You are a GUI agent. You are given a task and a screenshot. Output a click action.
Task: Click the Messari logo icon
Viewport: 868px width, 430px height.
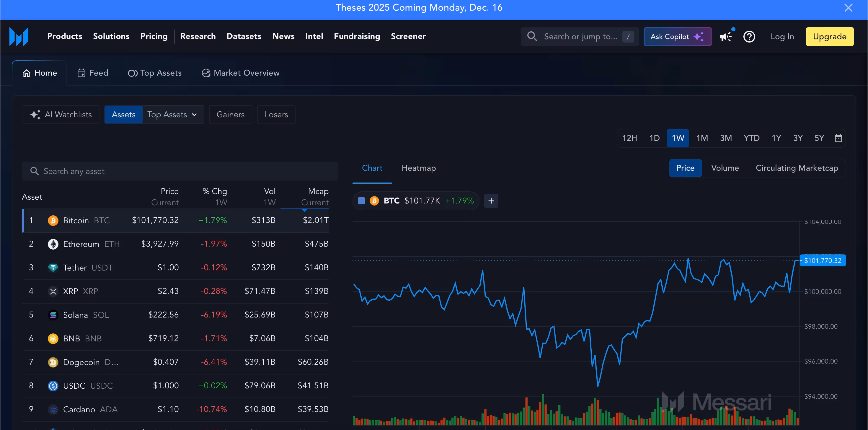tap(19, 36)
